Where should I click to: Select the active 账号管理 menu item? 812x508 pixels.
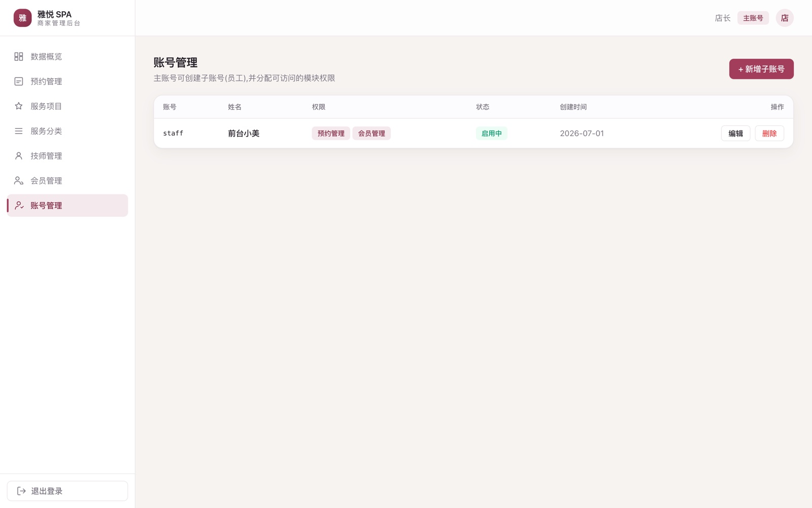click(67, 206)
